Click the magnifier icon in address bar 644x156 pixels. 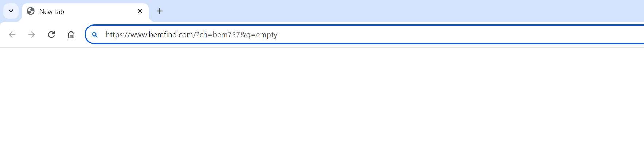(x=95, y=35)
